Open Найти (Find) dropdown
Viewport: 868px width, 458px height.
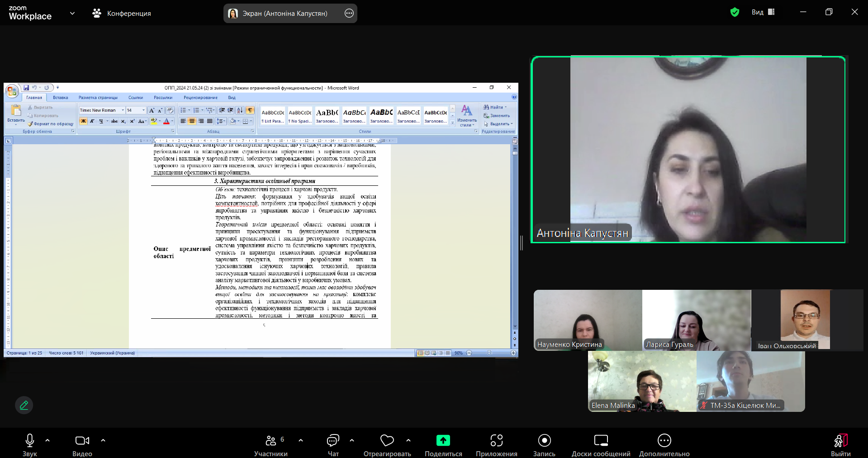[495, 107]
